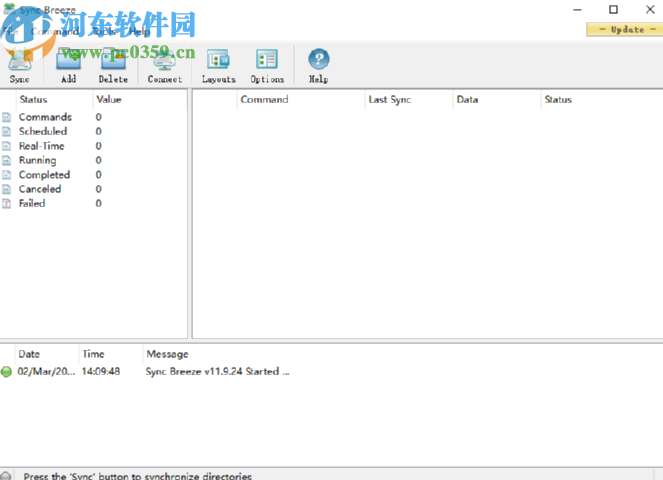The image size is (663, 480).
Task: Open the Command menu
Action: (55, 32)
